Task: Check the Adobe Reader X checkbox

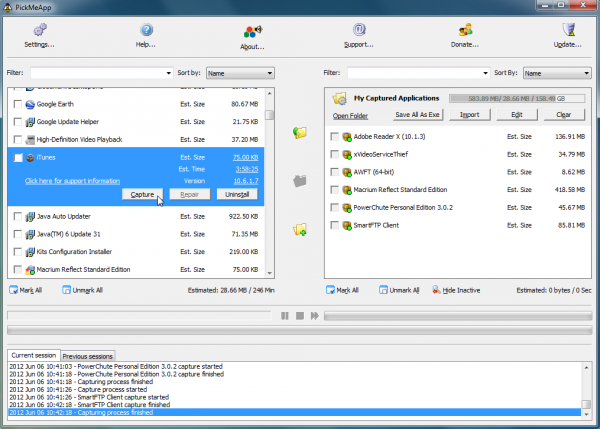Action: 334,137
